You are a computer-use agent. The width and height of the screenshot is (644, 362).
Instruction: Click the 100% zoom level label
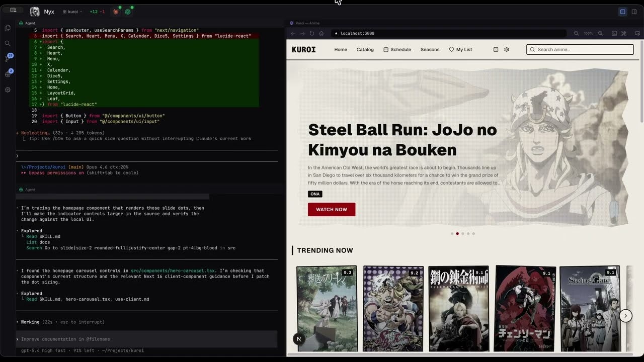click(x=588, y=33)
